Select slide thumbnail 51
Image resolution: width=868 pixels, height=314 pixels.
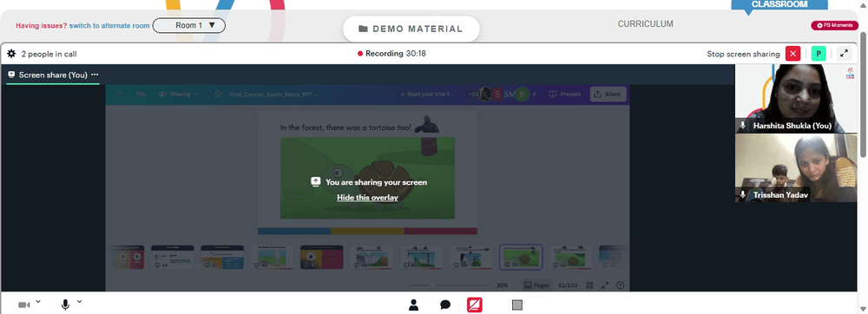click(x=521, y=258)
